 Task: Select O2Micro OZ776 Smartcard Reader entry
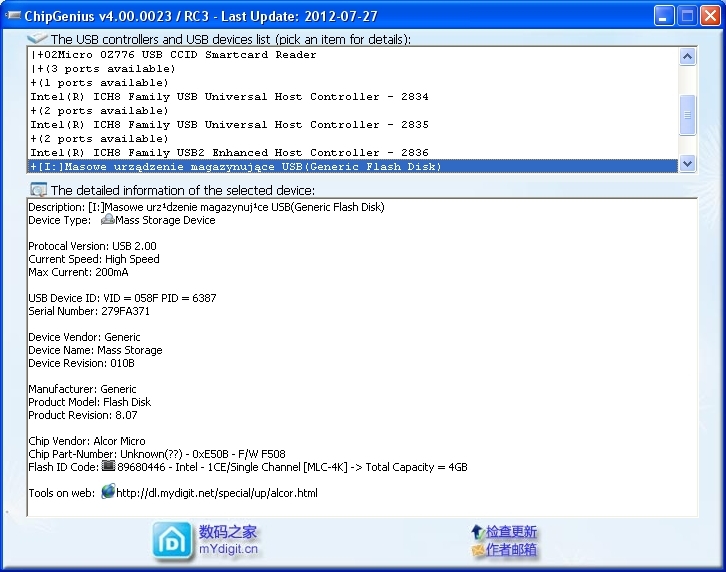pyautogui.click(x=353, y=55)
